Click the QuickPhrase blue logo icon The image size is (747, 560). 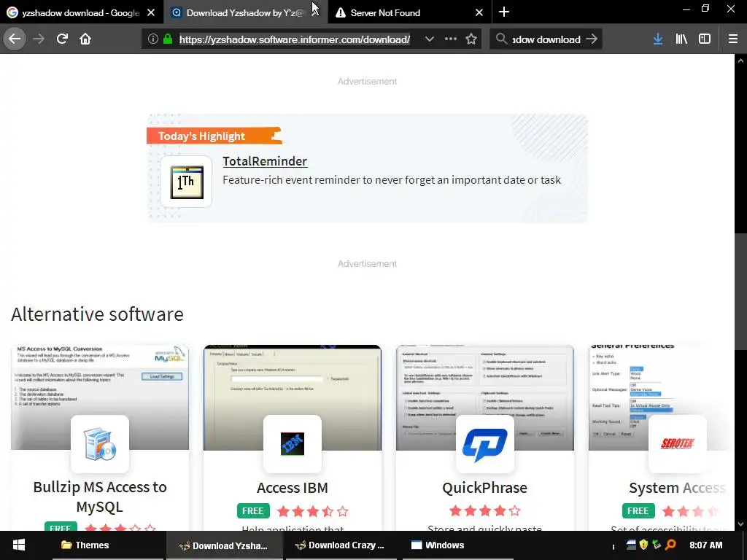[x=485, y=444]
